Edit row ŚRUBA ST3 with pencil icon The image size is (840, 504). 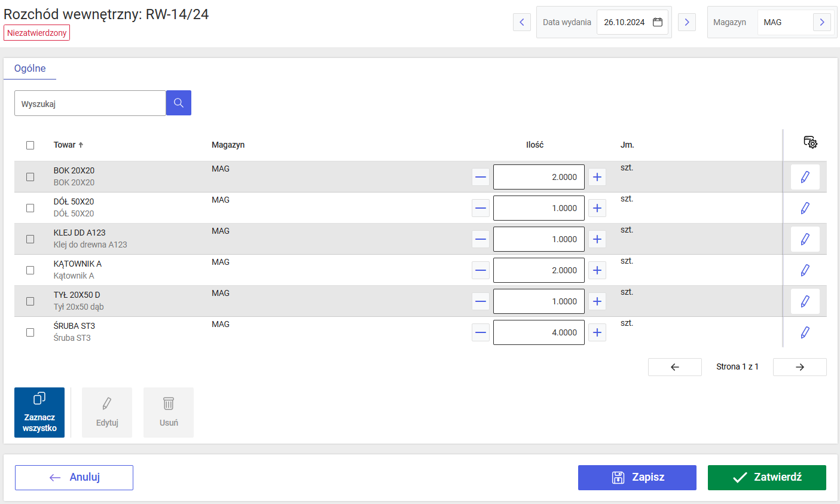click(x=805, y=332)
